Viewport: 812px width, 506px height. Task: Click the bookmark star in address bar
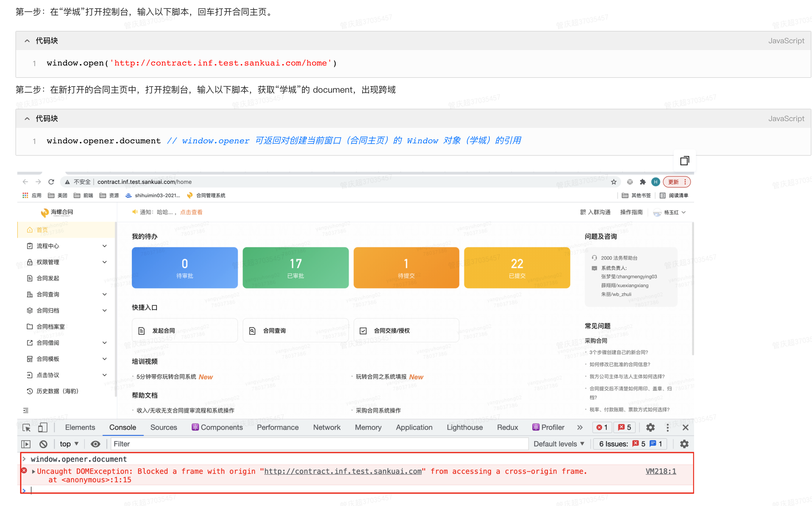pyautogui.click(x=613, y=182)
